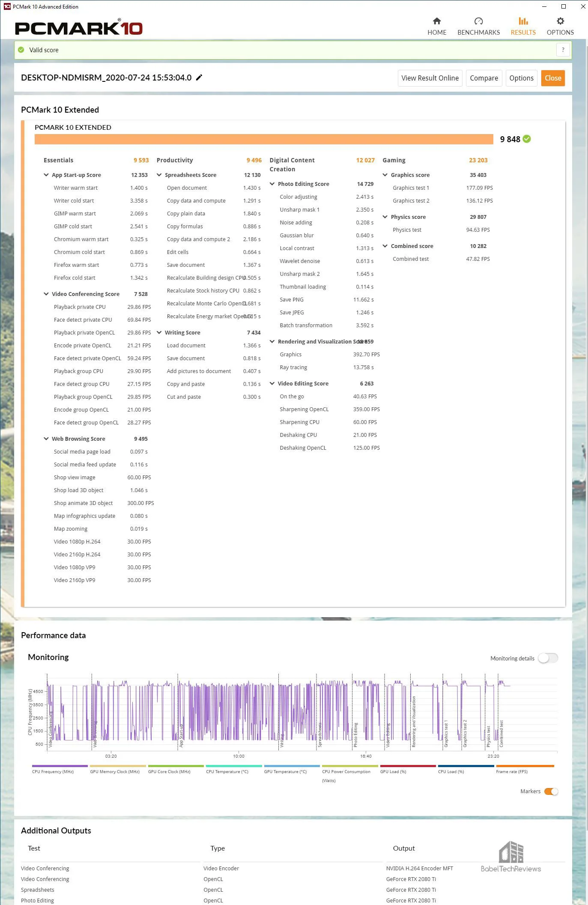Collapse the Graphics score section

click(x=385, y=175)
